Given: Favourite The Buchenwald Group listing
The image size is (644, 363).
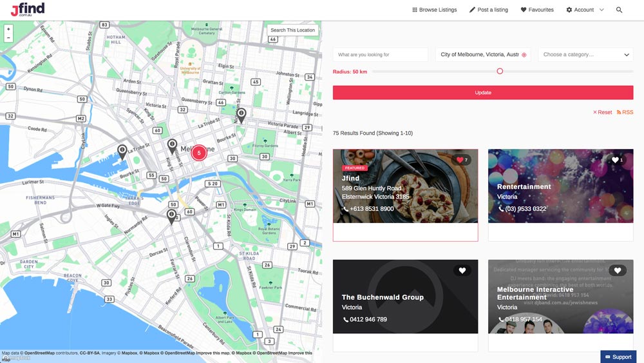Looking at the screenshot, I should [x=462, y=270].
